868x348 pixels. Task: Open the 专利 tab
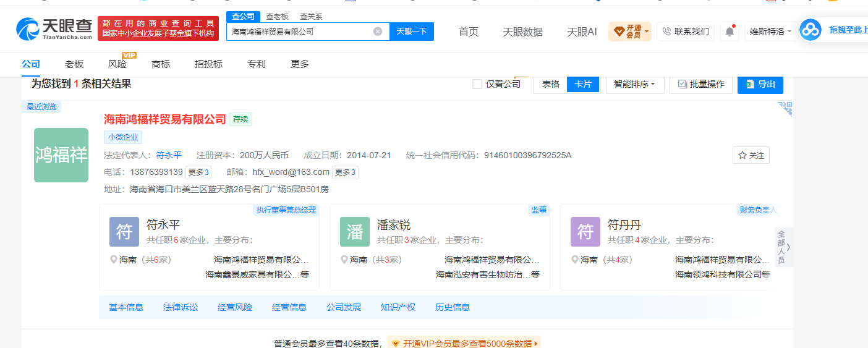[x=257, y=64]
